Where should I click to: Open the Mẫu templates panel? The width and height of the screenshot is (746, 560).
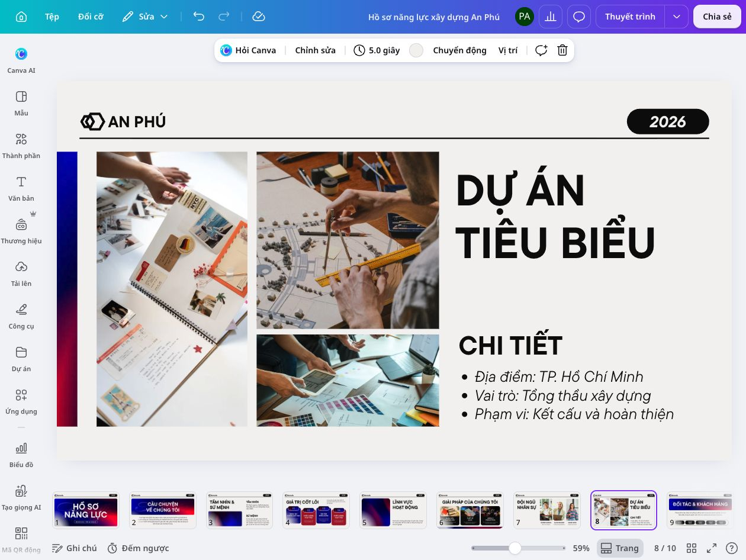(21, 103)
